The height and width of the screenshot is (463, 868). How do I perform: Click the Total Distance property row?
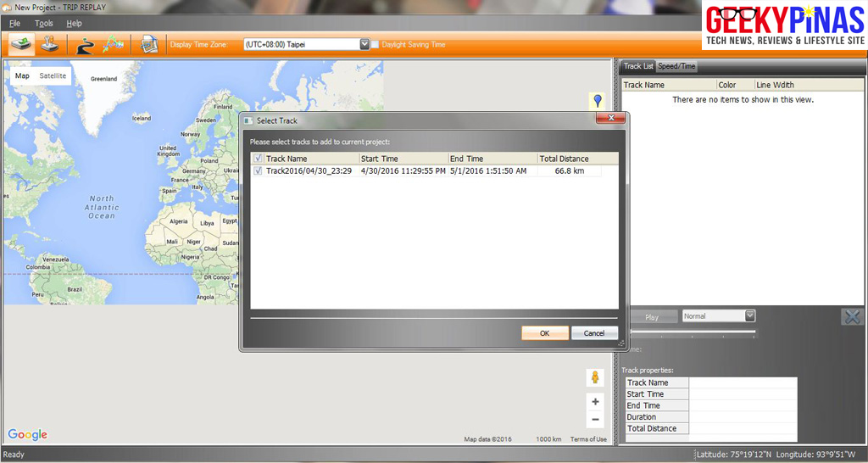711,429
